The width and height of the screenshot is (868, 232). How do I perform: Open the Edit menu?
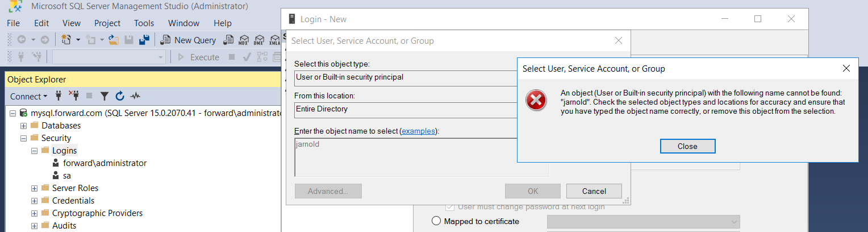[x=41, y=23]
